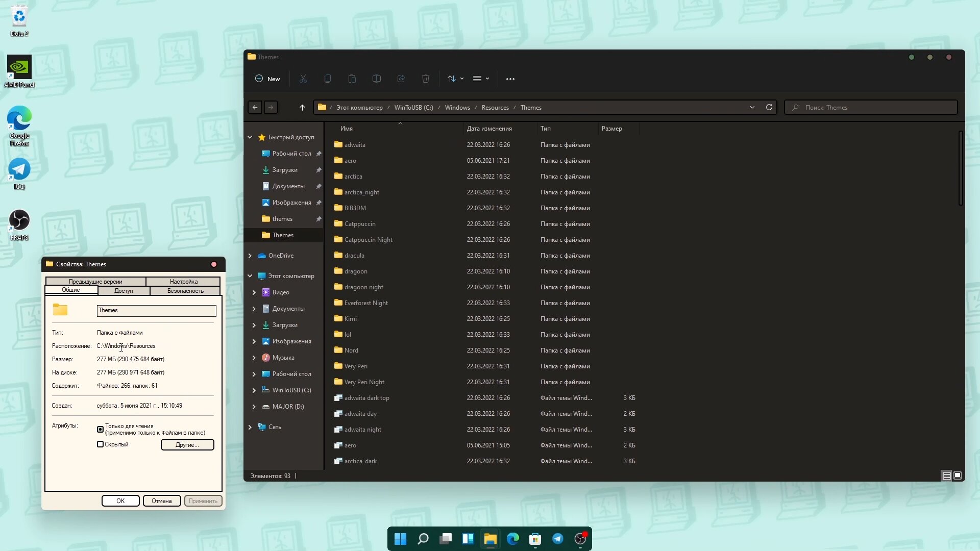The image size is (980, 551).
Task: Click the Windows breadcrumb segment
Action: (457, 108)
